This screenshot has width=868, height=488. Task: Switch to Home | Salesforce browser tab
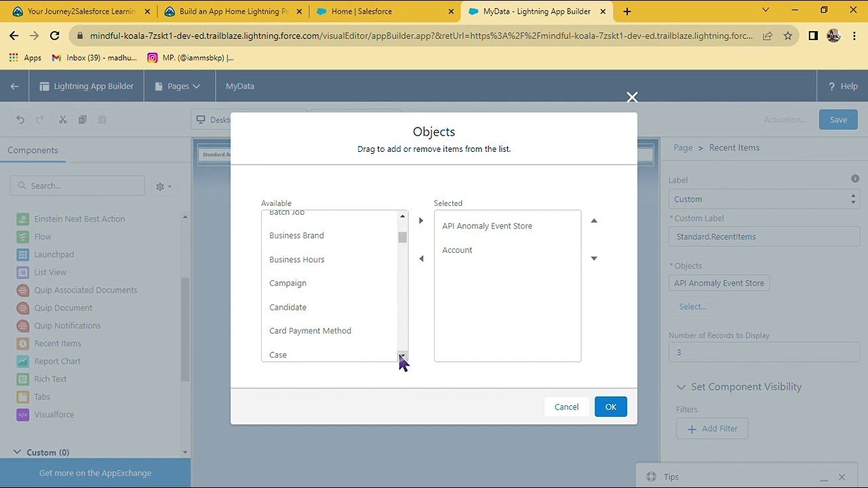pos(384,12)
